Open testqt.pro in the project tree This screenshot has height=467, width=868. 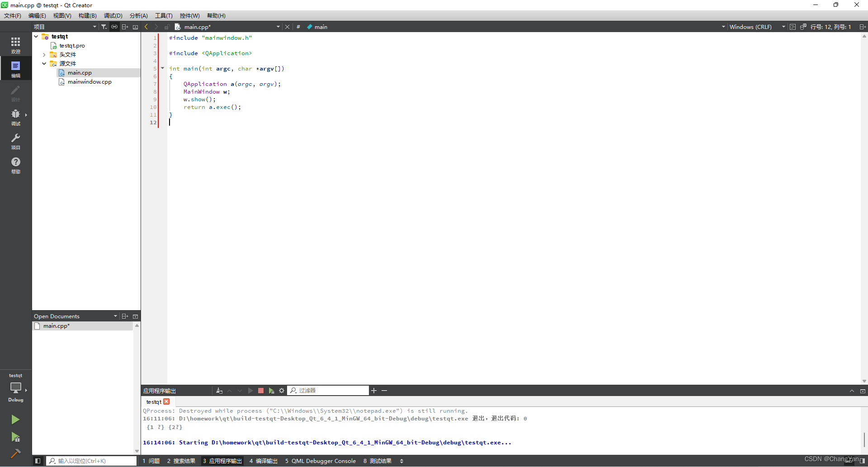(72, 46)
